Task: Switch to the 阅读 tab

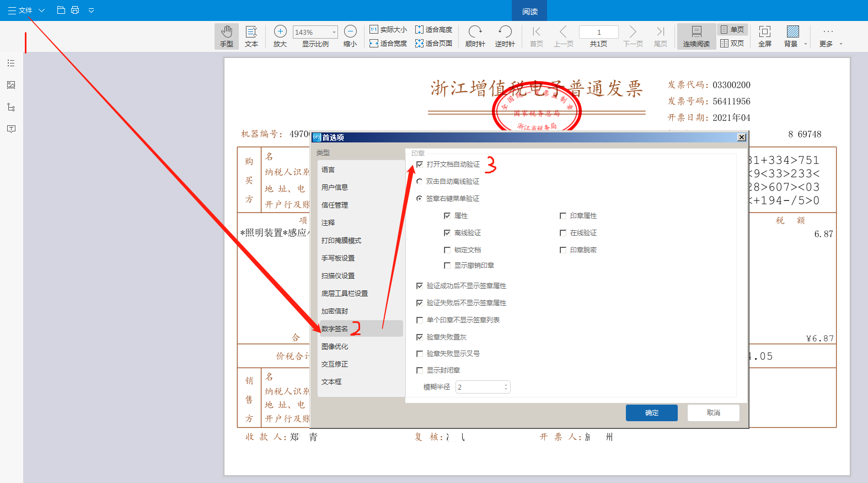Action: (x=530, y=11)
